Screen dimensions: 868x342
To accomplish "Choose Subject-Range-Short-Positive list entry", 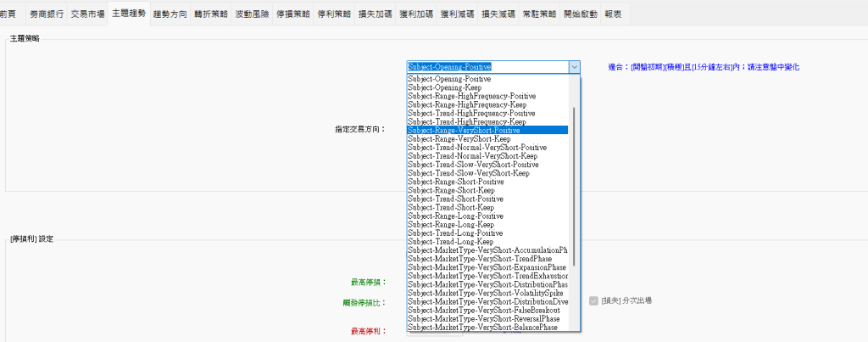I will coord(455,182).
